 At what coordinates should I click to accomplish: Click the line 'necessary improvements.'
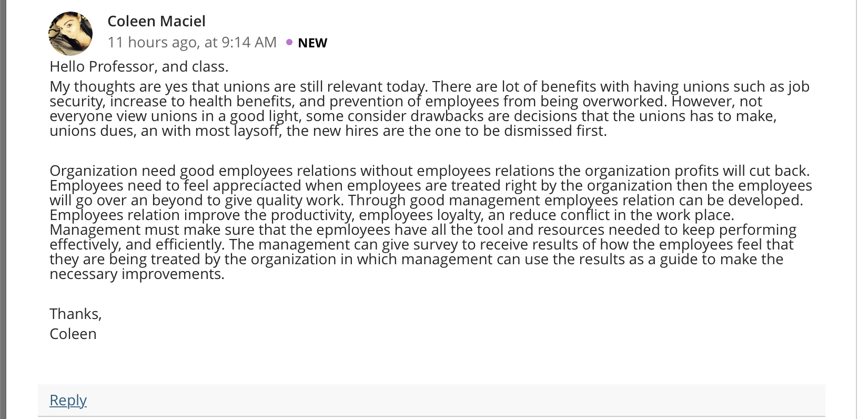point(137,274)
